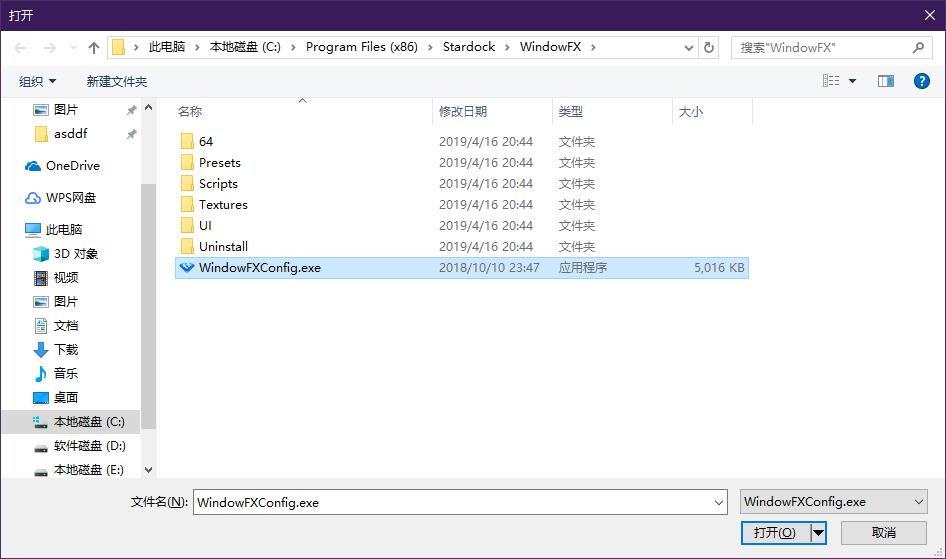
Task: Open the 组织 menu
Action: click(x=37, y=81)
